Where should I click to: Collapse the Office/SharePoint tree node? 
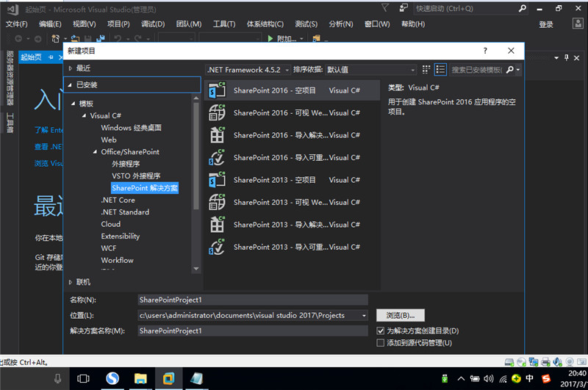[95, 152]
